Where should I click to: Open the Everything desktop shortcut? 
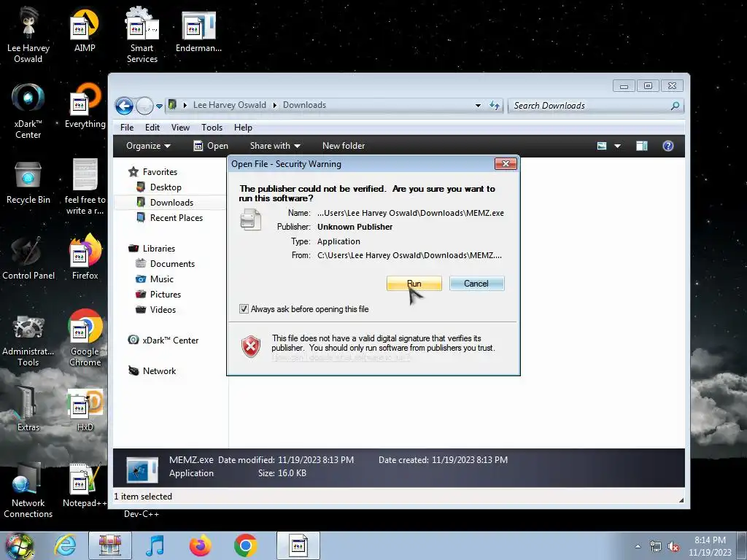85,106
